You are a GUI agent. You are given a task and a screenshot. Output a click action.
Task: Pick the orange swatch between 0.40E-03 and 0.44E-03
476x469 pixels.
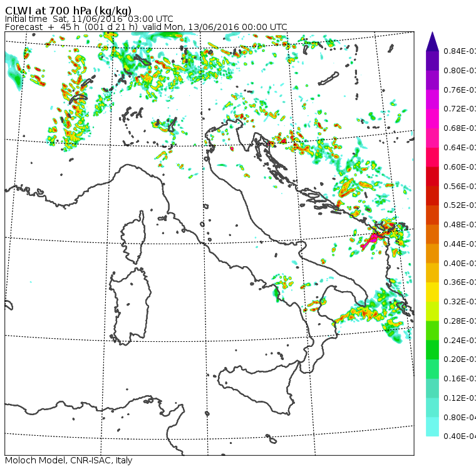(432, 254)
